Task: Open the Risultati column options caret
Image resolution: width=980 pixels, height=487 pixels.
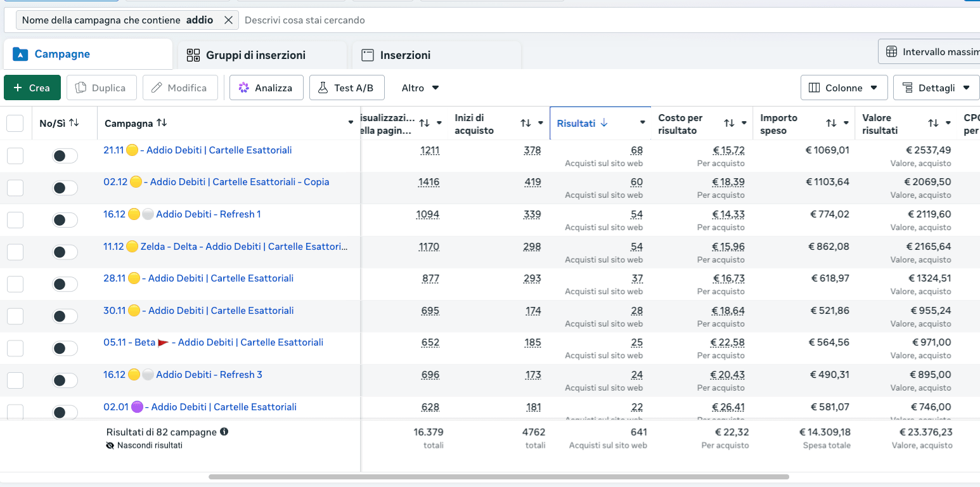Action: coord(643,122)
